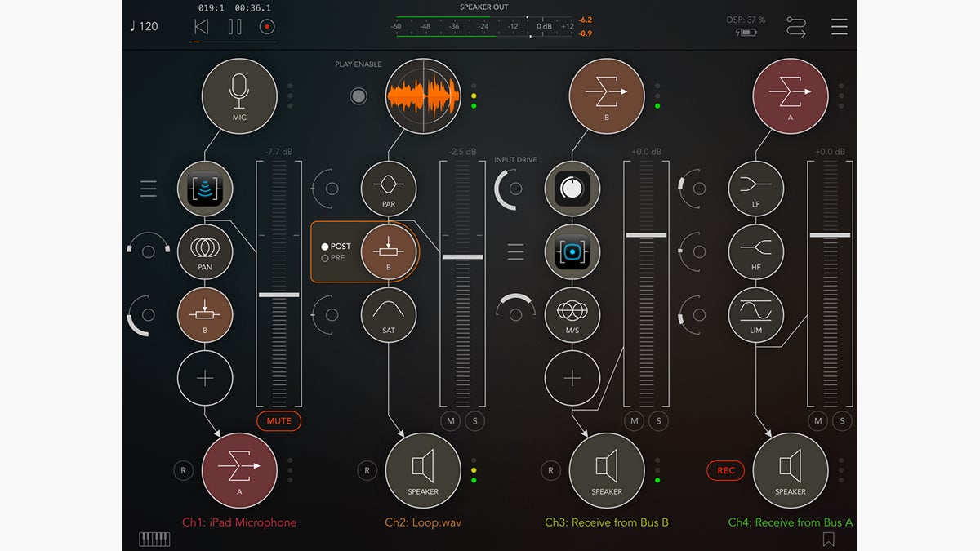Open the SAT saturation node on channel 2
Screen dimensions: 980x551
[x=390, y=314]
